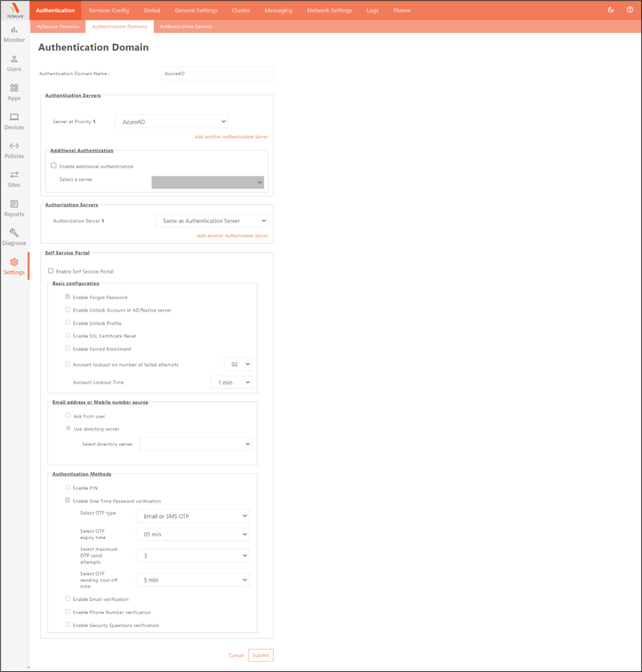Select the Ask from user radio option

click(68, 416)
